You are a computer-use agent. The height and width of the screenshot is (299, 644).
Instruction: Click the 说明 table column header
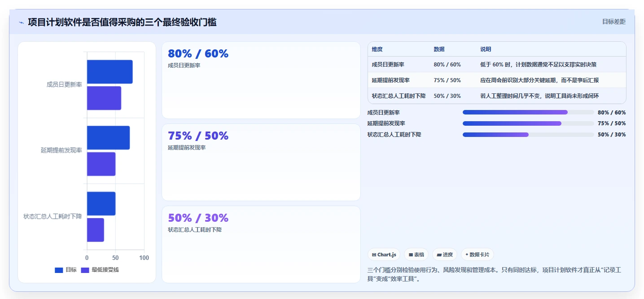pyautogui.click(x=486, y=49)
